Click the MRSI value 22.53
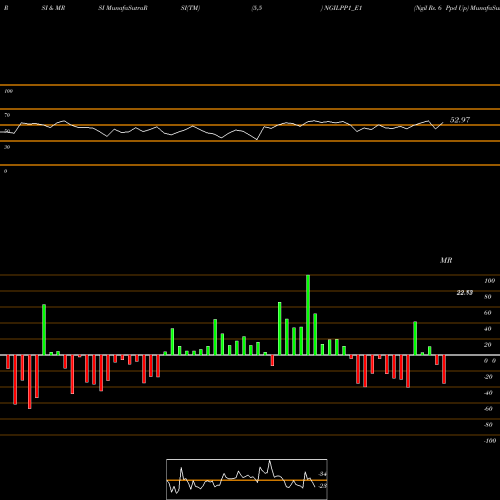Image resolution: width=500 pixels, height=500 pixels. pyautogui.click(x=465, y=293)
